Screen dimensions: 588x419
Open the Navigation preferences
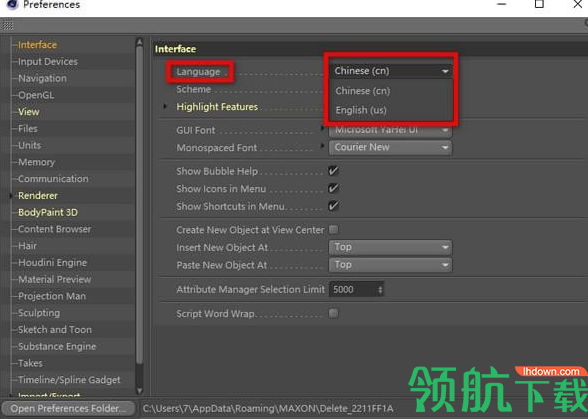[x=42, y=78]
